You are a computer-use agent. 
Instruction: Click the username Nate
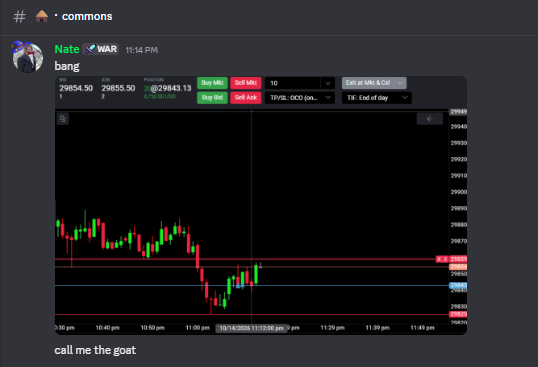coord(67,49)
